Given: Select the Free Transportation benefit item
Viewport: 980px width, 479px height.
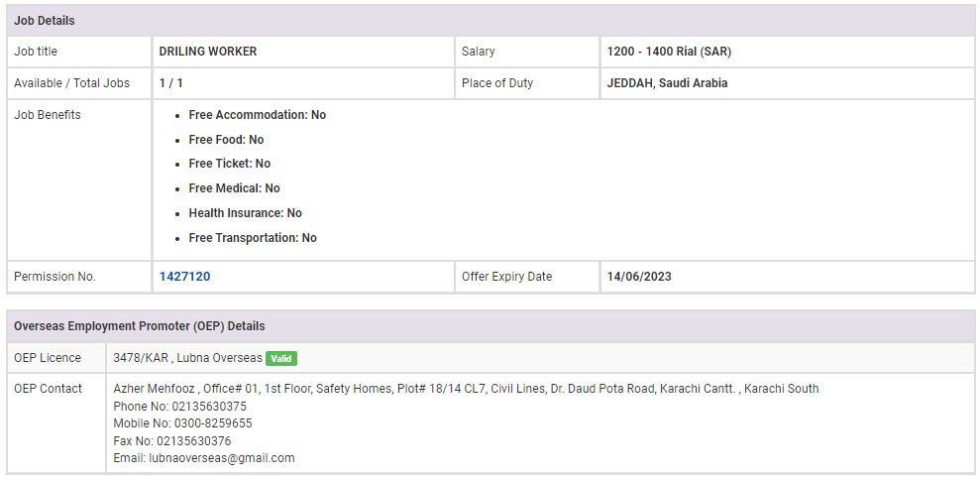Looking at the screenshot, I should (253, 238).
